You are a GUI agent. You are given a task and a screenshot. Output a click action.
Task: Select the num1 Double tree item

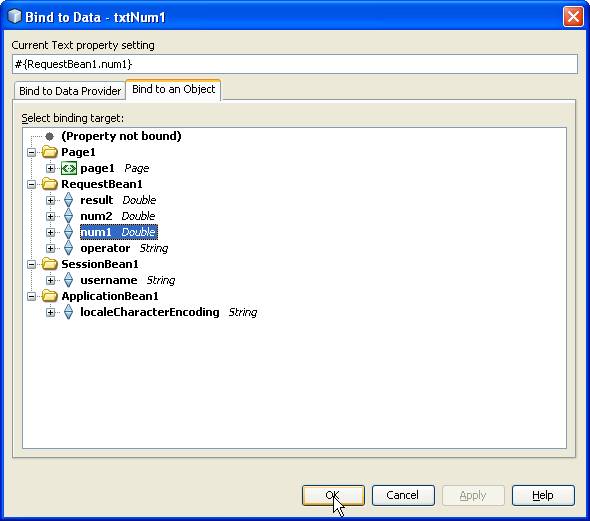[x=119, y=232]
